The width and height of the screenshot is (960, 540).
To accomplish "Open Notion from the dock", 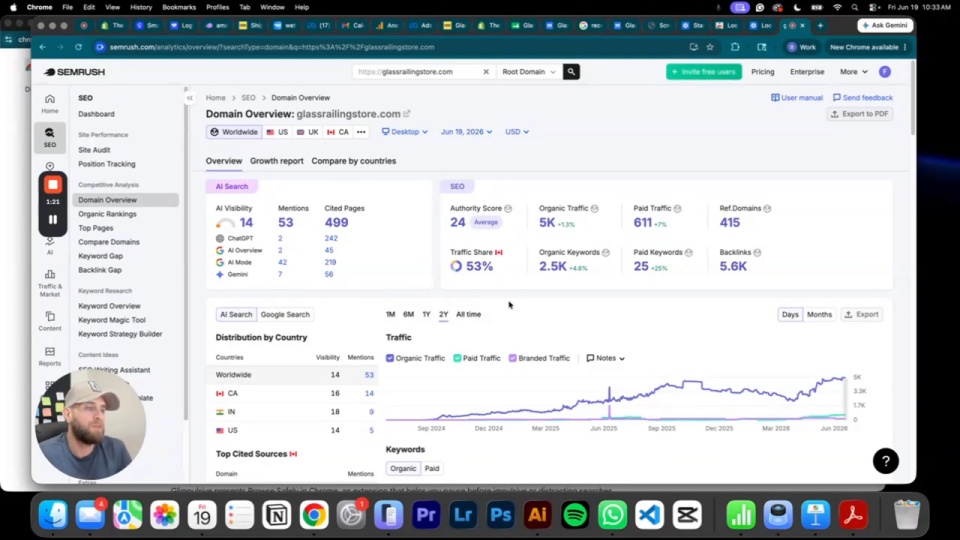I will 277,515.
